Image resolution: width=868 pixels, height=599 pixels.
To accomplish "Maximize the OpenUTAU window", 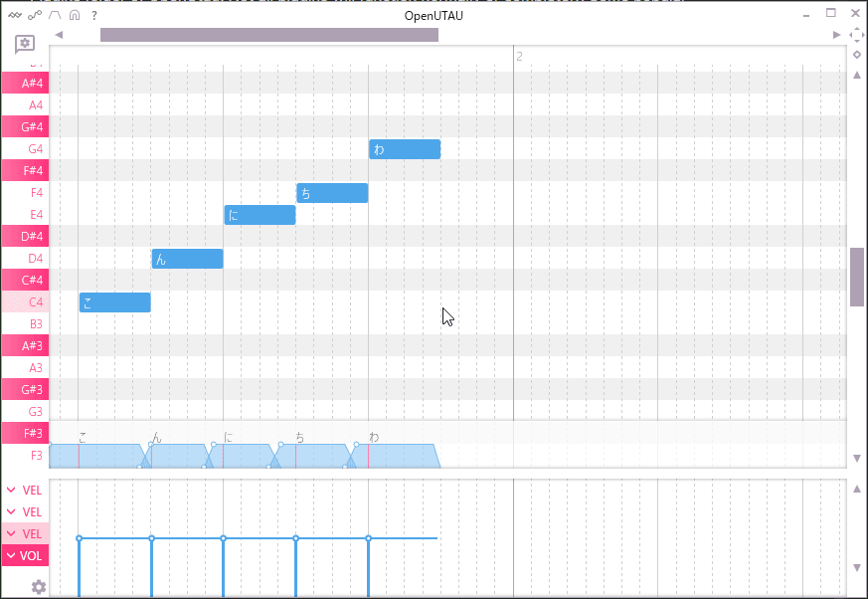I will [830, 13].
